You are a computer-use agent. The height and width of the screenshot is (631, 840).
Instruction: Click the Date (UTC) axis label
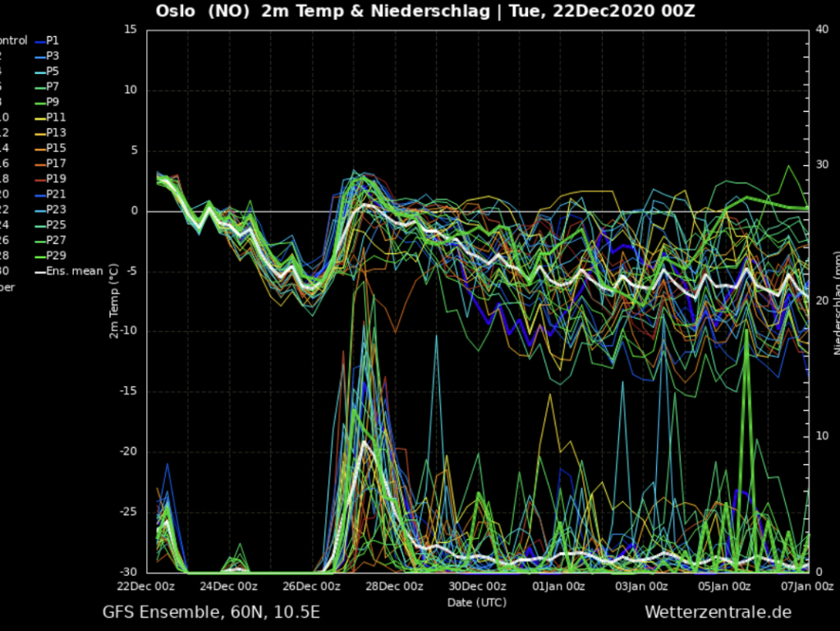click(x=476, y=602)
